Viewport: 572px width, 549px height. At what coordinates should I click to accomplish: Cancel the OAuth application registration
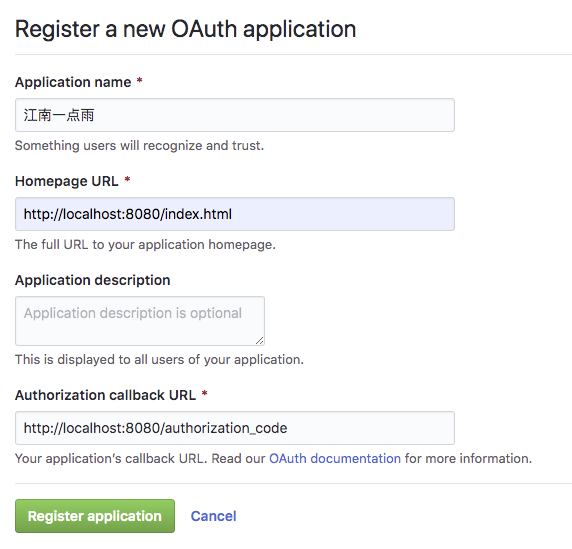(213, 516)
